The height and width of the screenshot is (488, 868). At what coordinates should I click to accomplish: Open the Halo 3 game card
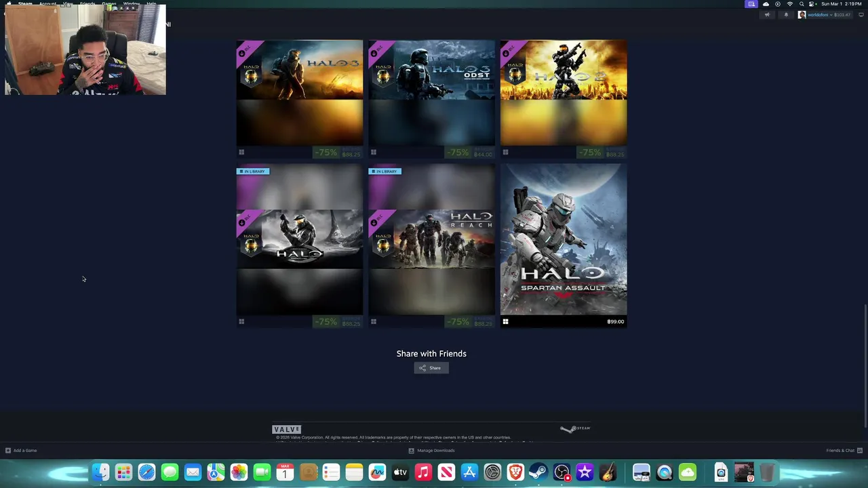click(x=299, y=99)
